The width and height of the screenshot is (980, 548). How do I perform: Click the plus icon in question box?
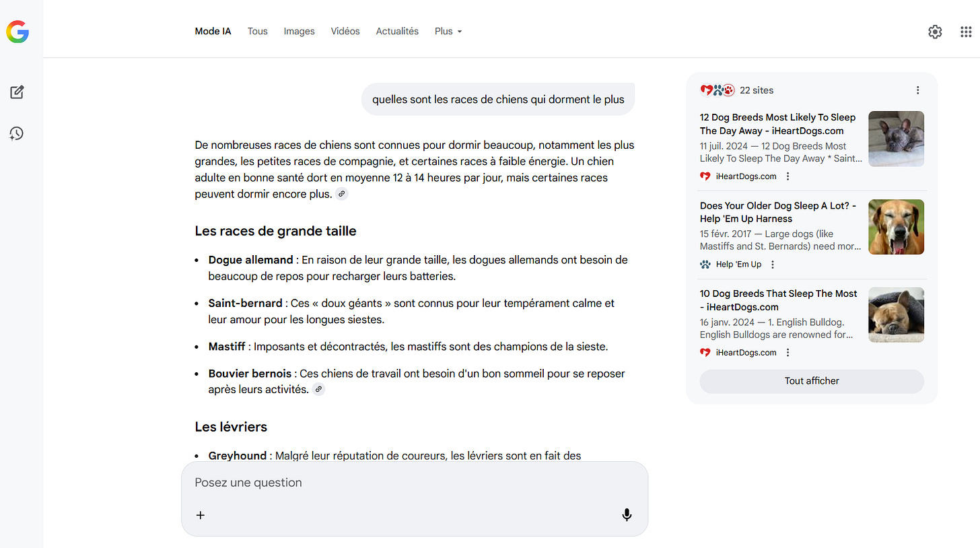click(201, 515)
